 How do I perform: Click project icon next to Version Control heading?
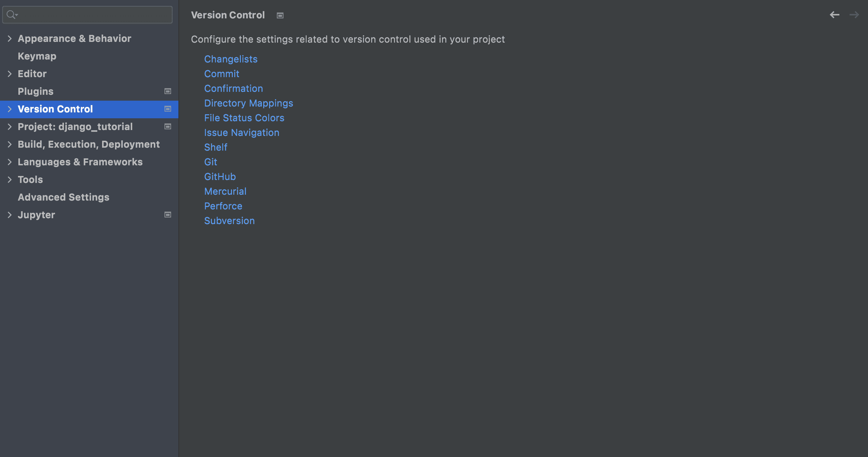pyautogui.click(x=280, y=15)
